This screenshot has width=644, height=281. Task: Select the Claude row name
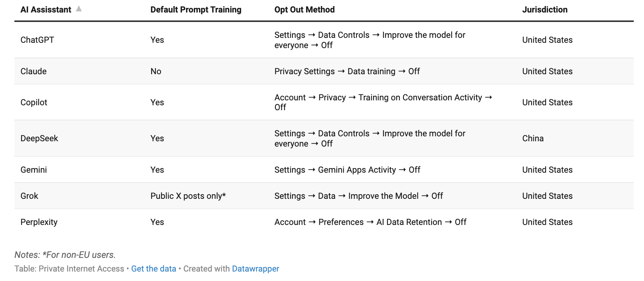[x=33, y=71]
